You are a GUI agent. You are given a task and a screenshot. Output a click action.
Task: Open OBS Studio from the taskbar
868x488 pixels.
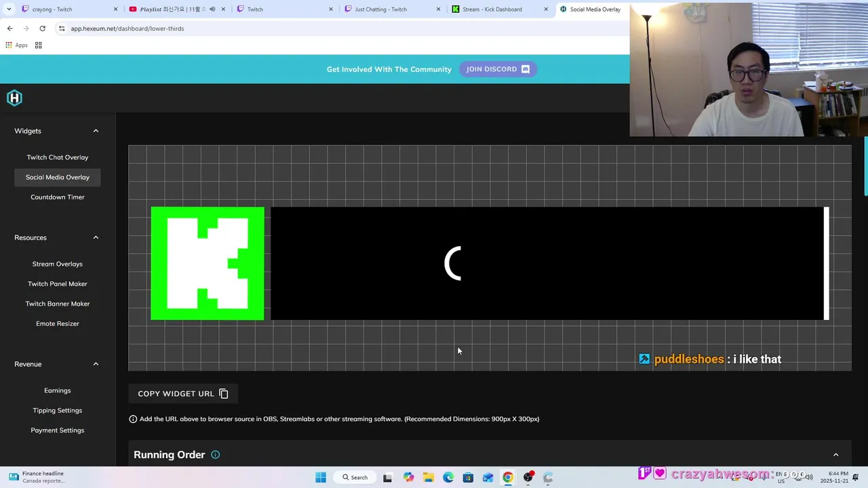click(x=528, y=477)
